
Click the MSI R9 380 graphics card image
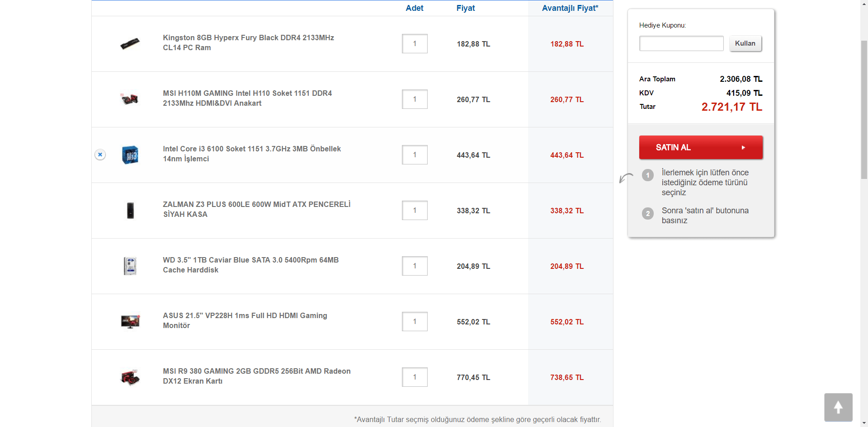(x=130, y=377)
